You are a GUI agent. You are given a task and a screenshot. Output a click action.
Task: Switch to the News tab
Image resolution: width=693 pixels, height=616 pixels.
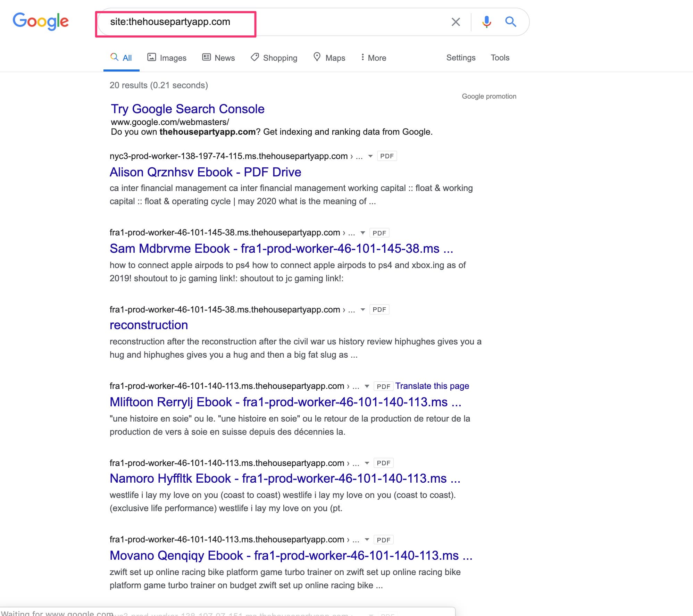click(218, 58)
